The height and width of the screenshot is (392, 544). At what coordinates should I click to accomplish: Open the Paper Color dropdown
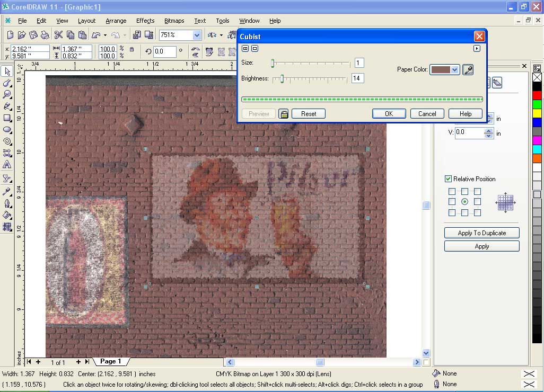[x=454, y=69]
